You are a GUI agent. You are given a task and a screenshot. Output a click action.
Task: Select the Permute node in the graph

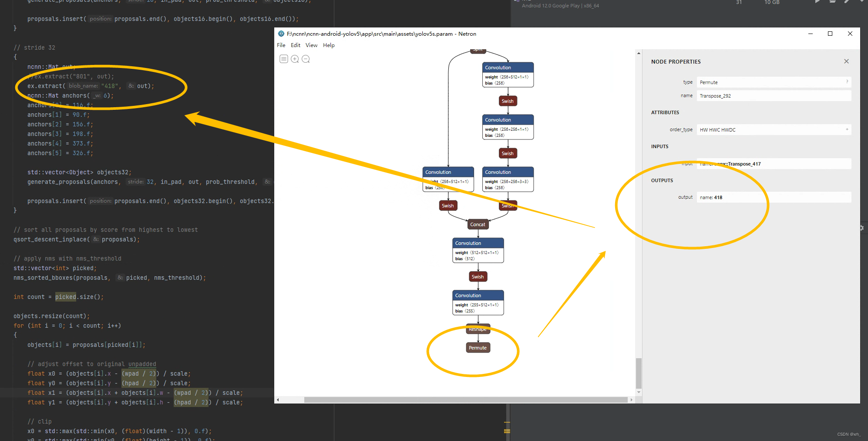pos(478,348)
